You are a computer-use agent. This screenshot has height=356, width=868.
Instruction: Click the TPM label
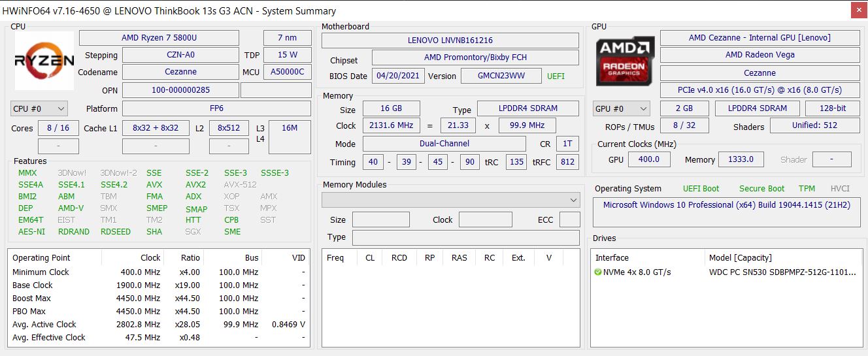[x=807, y=189]
